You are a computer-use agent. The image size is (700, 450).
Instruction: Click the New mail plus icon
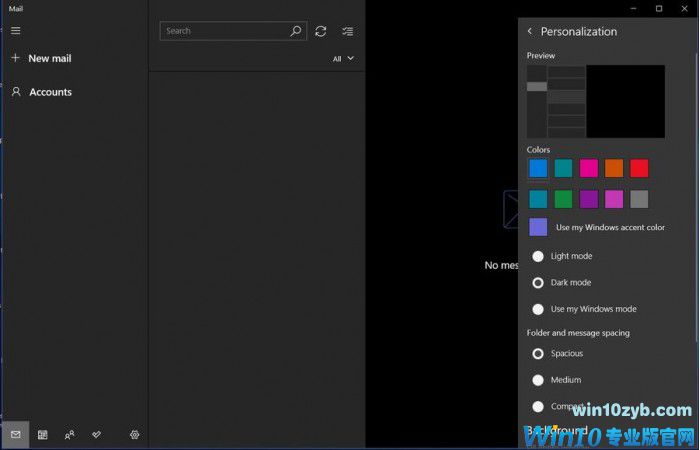pyautogui.click(x=16, y=58)
